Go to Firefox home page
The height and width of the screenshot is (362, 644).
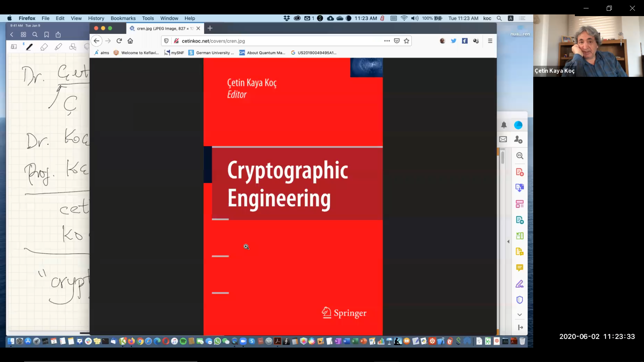[x=130, y=41]
